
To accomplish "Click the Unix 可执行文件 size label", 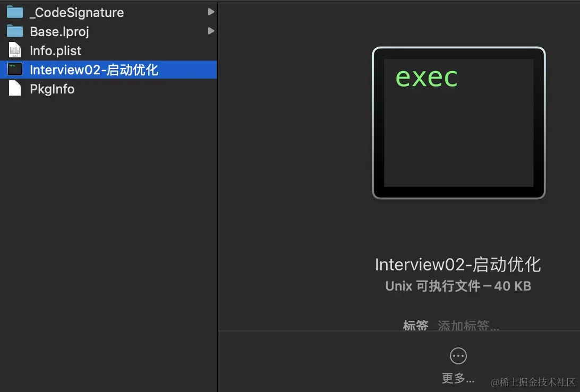I will pyautogui.click(x=458, y=286).
